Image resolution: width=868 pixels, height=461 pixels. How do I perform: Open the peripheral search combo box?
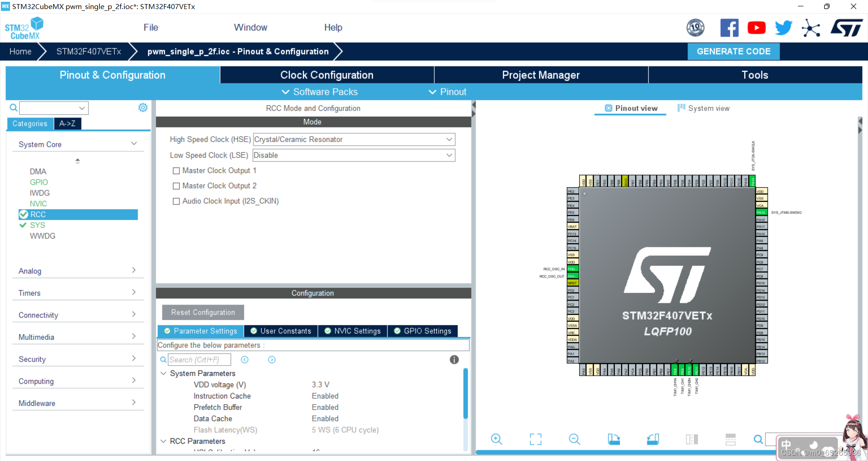tap(54, 108)
